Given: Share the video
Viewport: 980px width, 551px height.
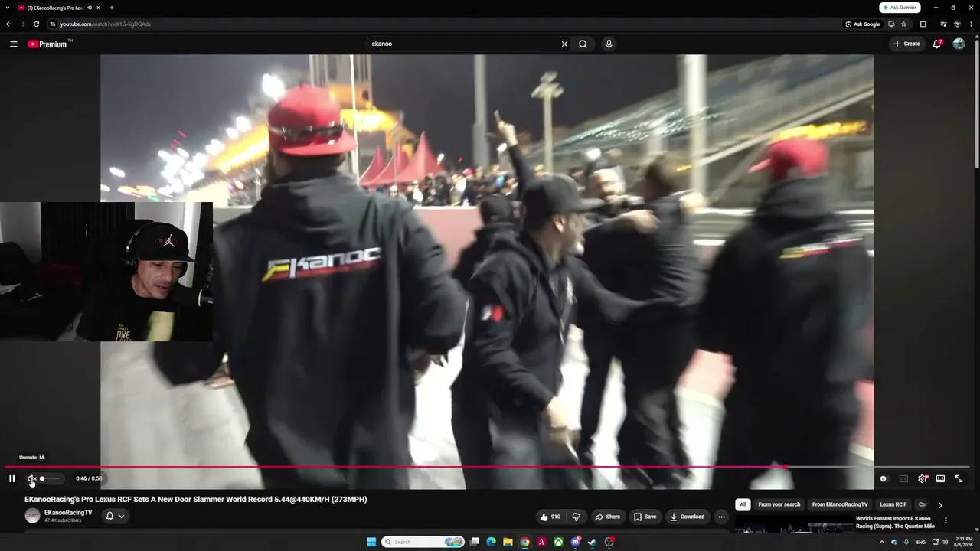Looking at the screenshot, I should (608, 517).
